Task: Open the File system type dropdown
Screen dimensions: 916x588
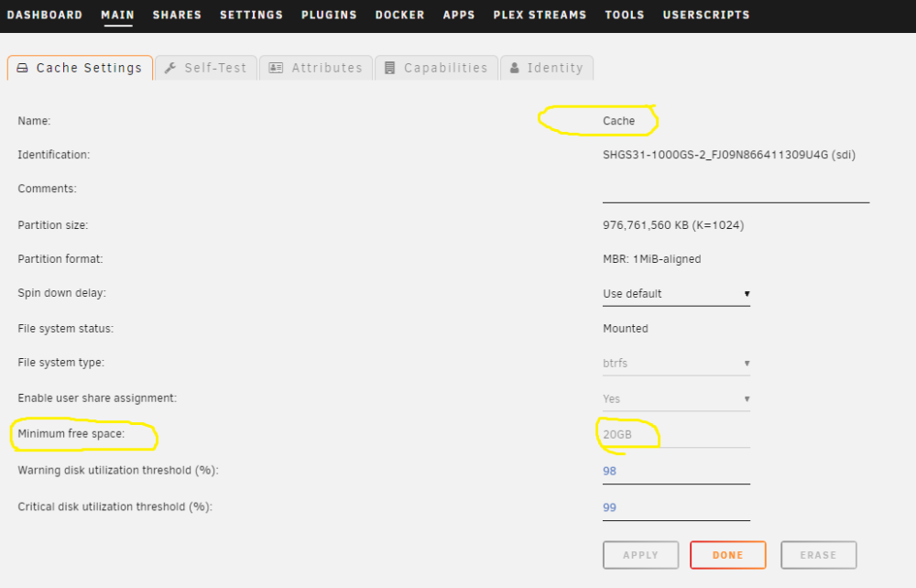Action: coord(676,364)
